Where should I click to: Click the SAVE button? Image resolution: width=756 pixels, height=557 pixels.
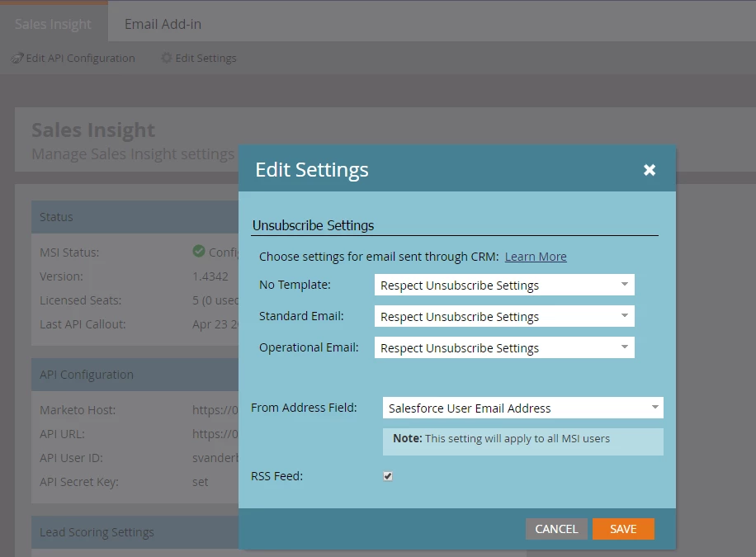[x=623, y=529]
